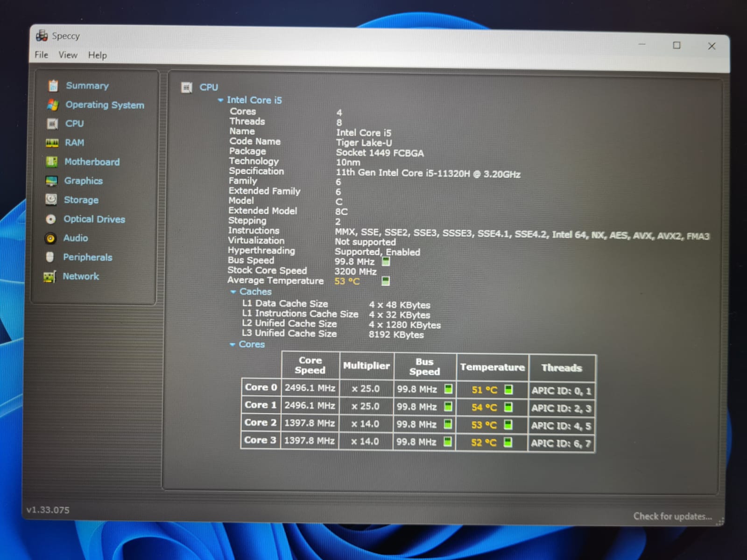Click the Graphics monitor icon
Image resolution: width=747 pixels, height=560 pixels.
(x=51, y=181)
